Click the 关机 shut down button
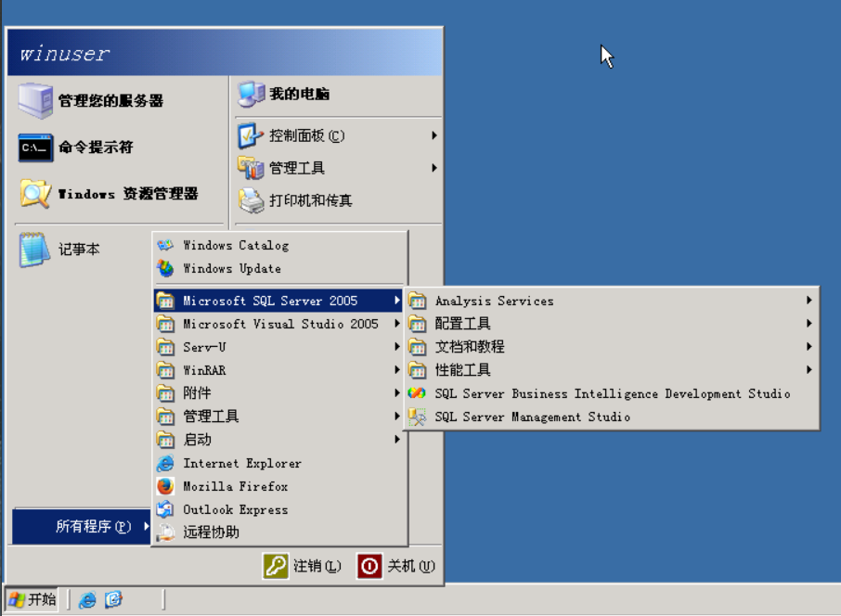Image resolution: width=841 pixels, height=616 pixels. (395, 566)
